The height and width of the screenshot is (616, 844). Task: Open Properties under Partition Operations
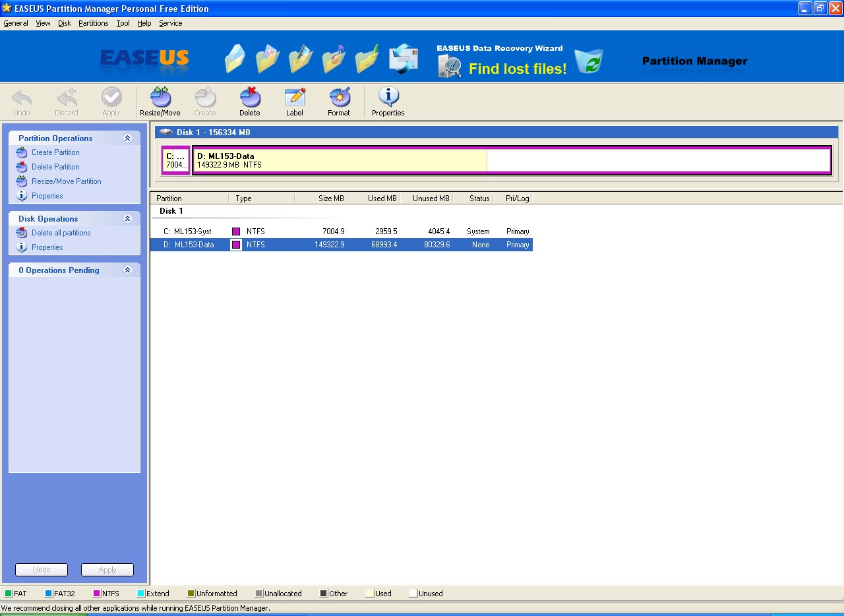coord(47,196)
